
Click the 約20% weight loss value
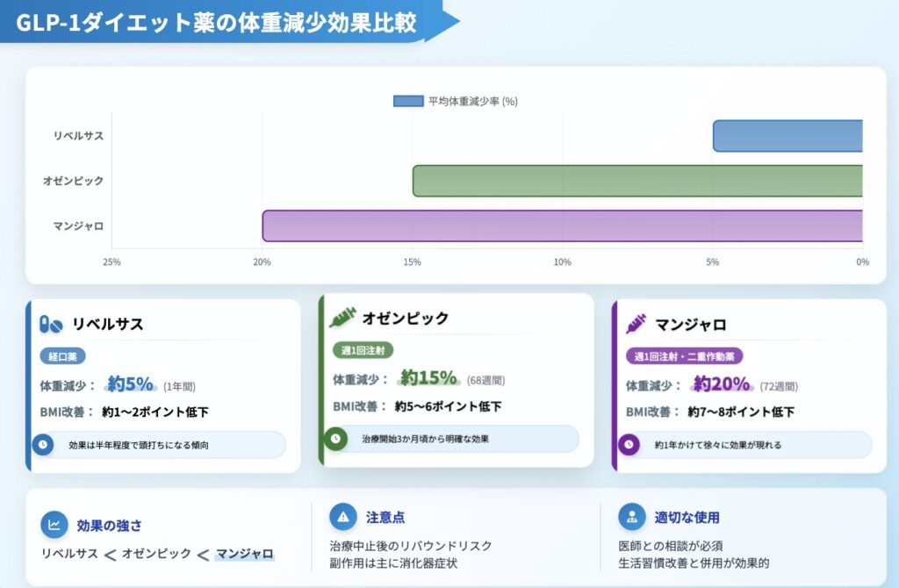[722, 384]
